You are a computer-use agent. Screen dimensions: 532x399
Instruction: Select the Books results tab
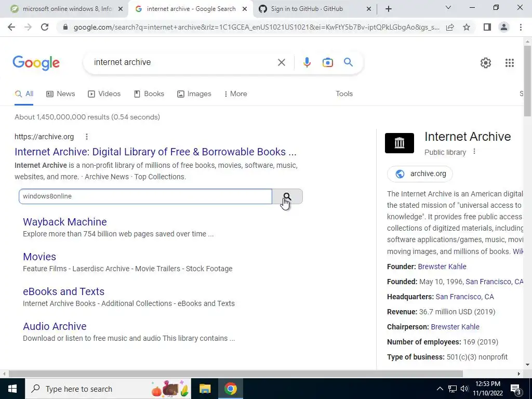149,94
